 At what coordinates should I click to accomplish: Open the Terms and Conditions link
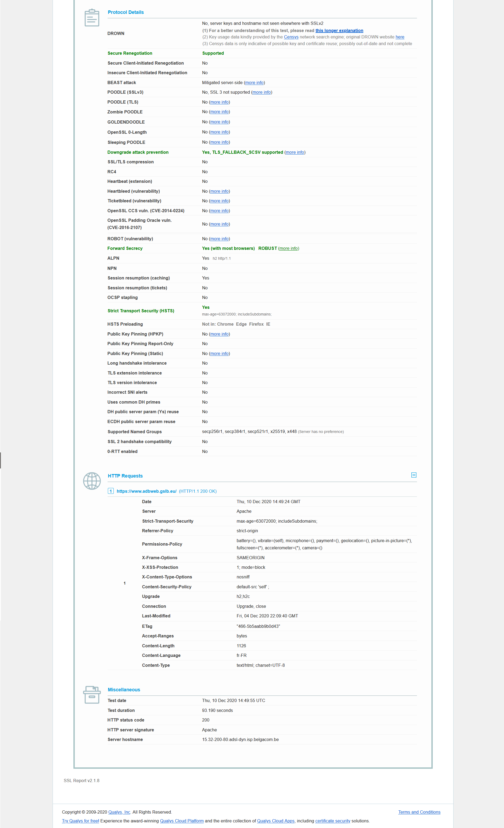coord(419,812)
